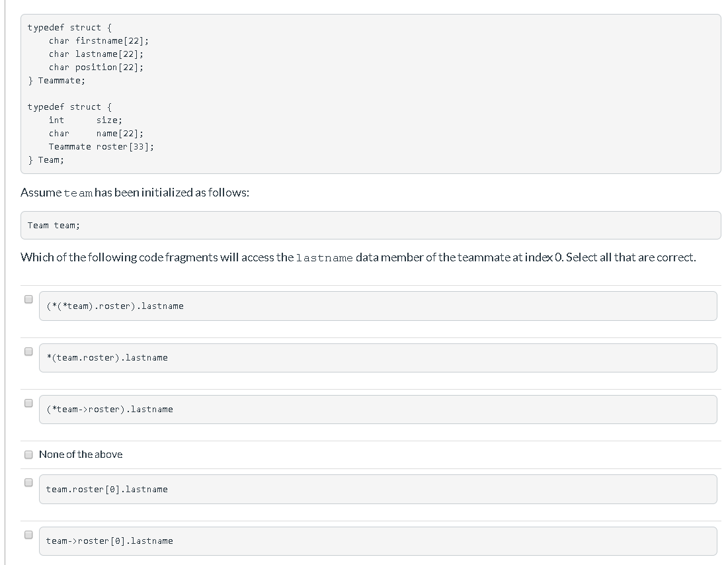Check the "(*(*team).roster).lastname" answer checkbox
The image size is (728, 565).
click(28, 299)
